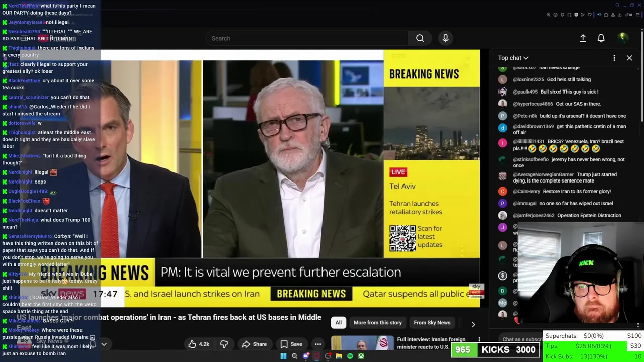
Task: Click the Superchats $0(0%) progress row
Action: tap(593, 336)
